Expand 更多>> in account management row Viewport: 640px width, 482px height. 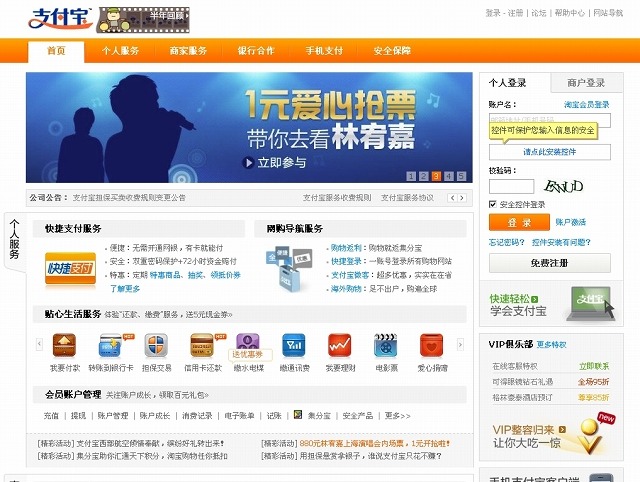click(397, 415)
